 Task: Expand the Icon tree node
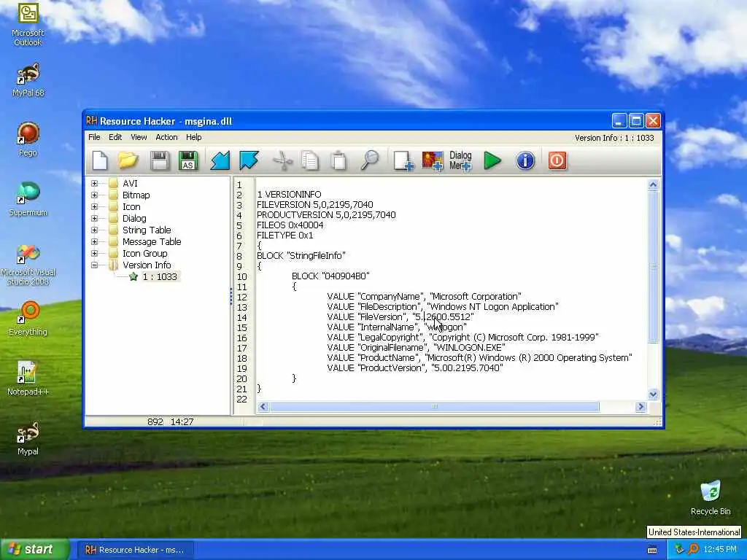pos(94,206)
